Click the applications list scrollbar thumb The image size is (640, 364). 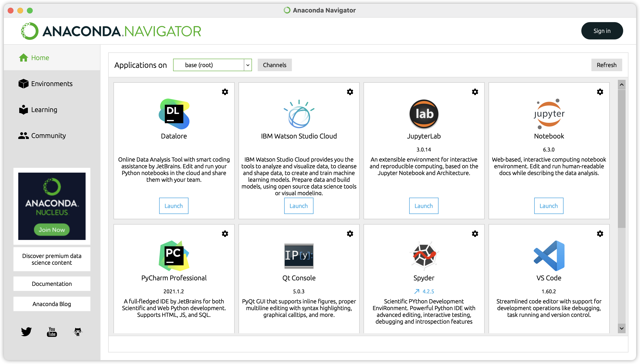(622, 159)
